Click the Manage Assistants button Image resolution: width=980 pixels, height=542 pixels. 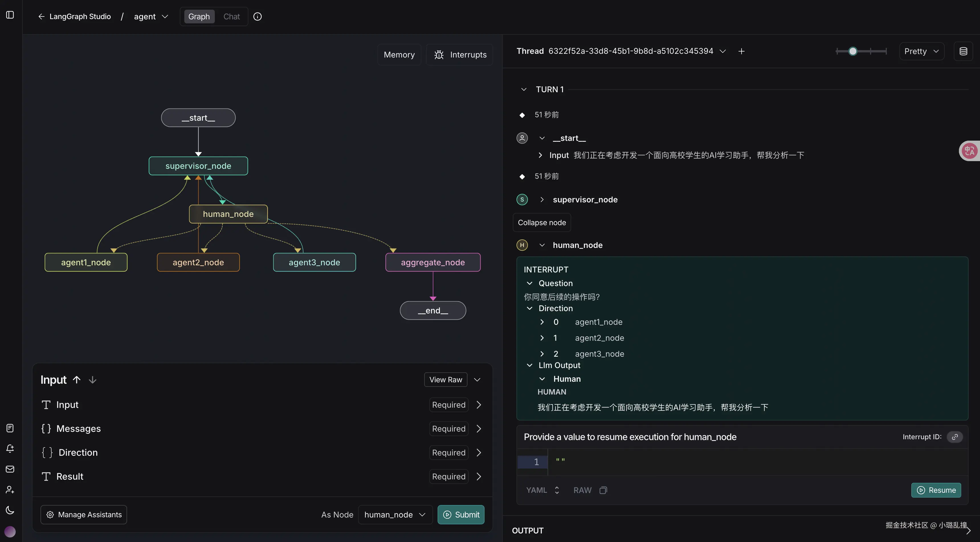(x=84, y=515)
